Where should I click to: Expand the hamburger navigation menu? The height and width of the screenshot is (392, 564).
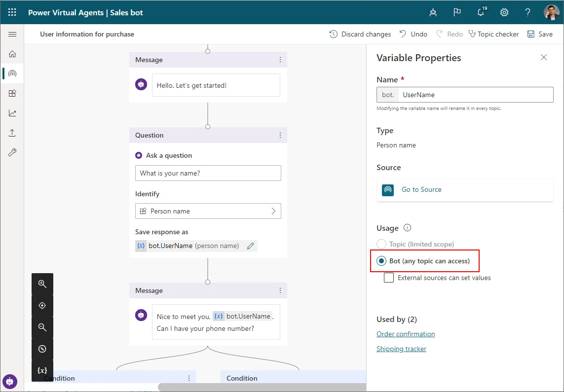[x=12, y=34]
